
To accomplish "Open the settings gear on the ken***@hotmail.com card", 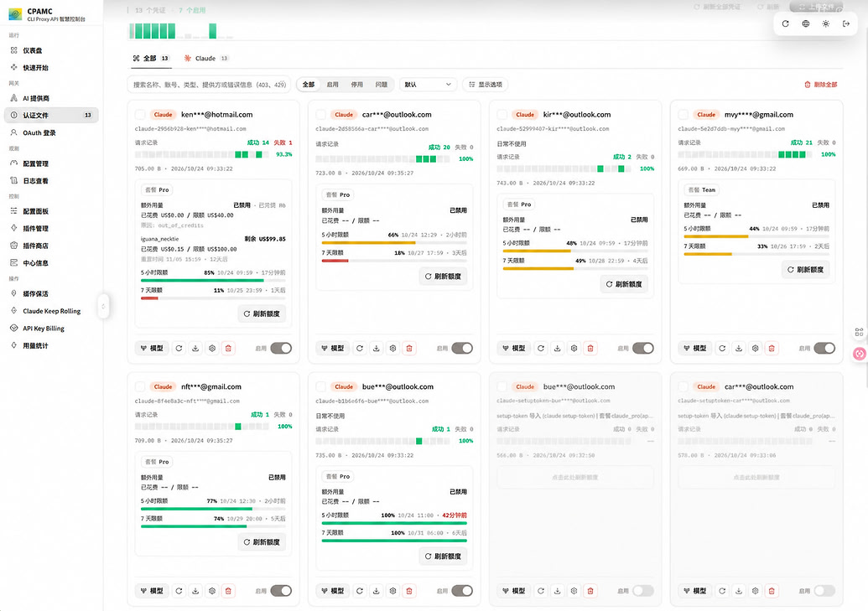I will [212, 348].
